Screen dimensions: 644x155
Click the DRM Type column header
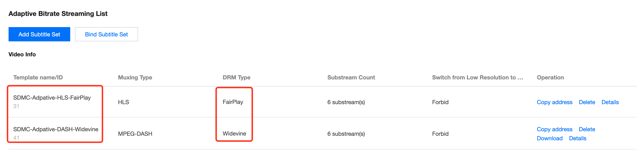tap(236, 77)
